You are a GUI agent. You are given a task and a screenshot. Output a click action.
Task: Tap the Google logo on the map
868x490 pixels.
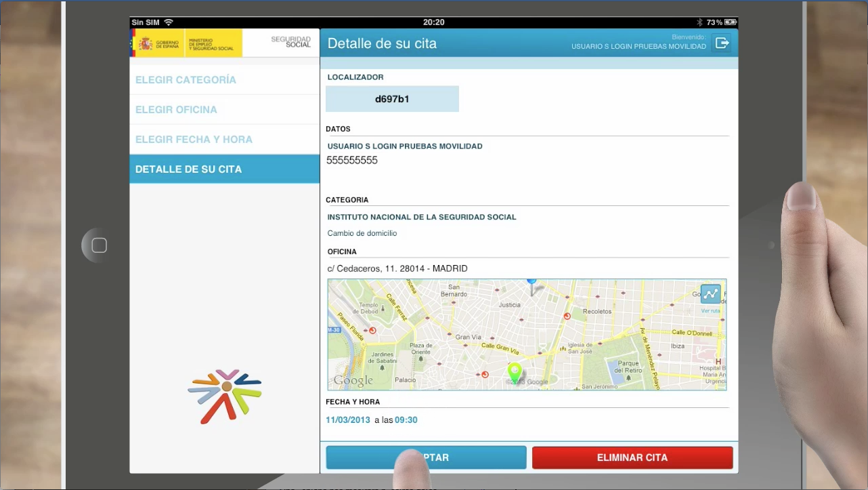click(x=353, y=380)
